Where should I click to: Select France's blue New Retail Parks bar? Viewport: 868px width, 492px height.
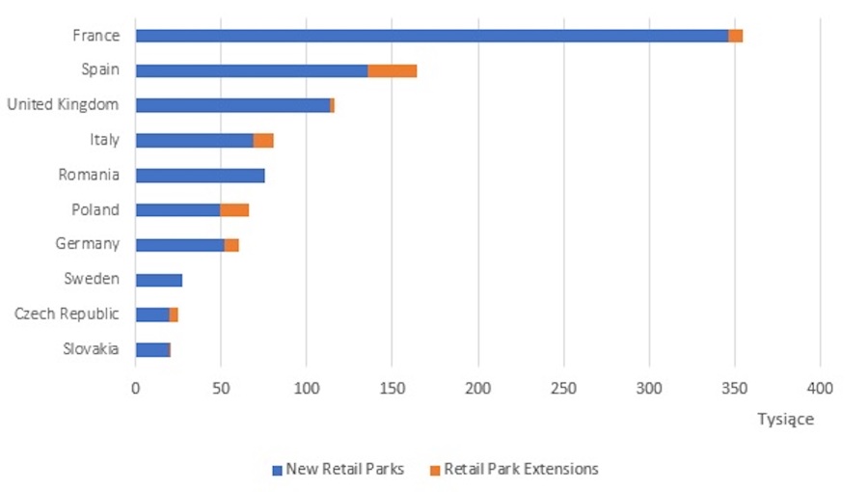coord(432,36)
